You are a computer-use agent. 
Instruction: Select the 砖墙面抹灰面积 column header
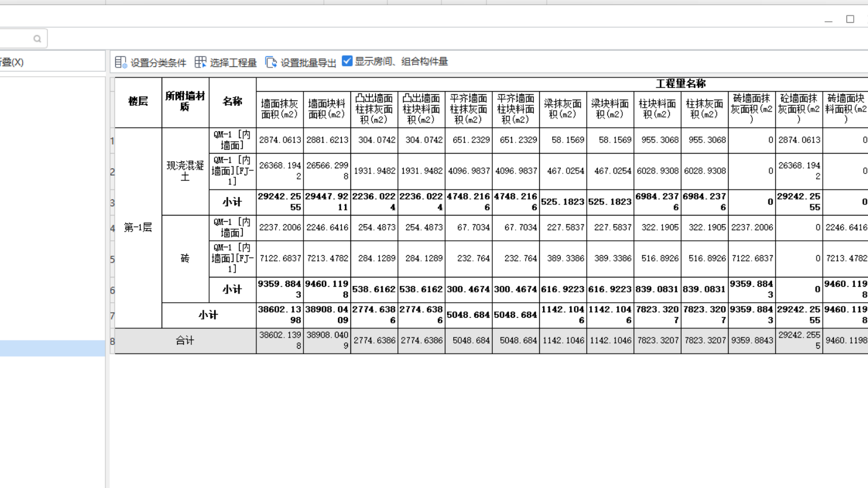[x=752, y=109]
